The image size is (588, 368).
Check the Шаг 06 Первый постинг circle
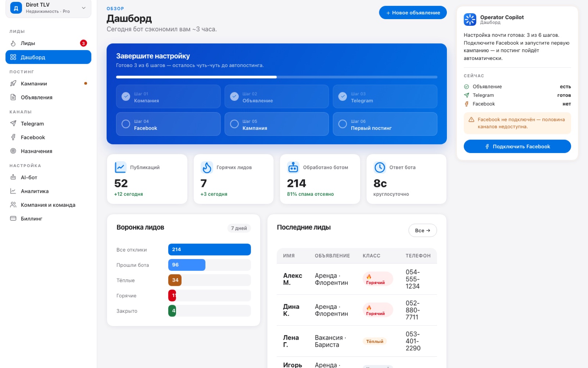tap(343, 124)
